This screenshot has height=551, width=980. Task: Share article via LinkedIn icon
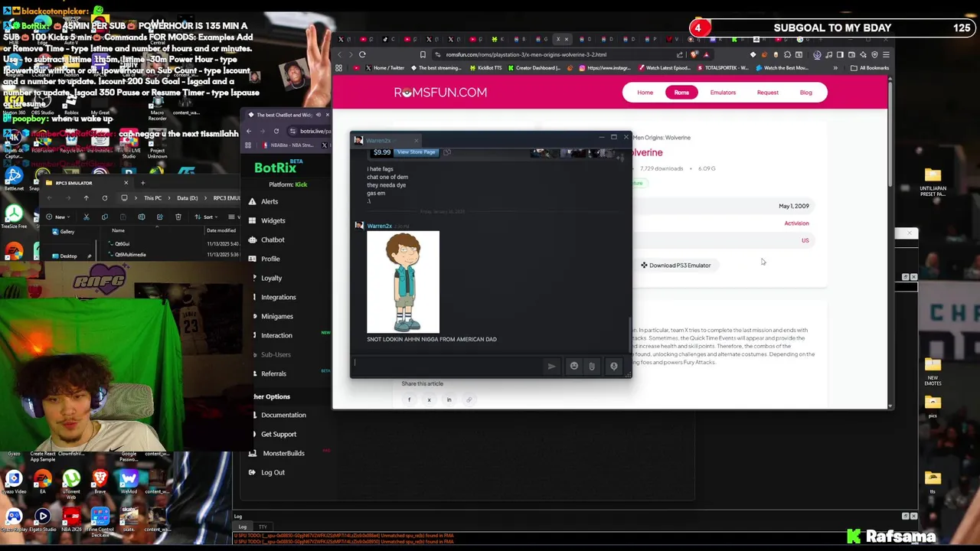click(x=449, y=399)
